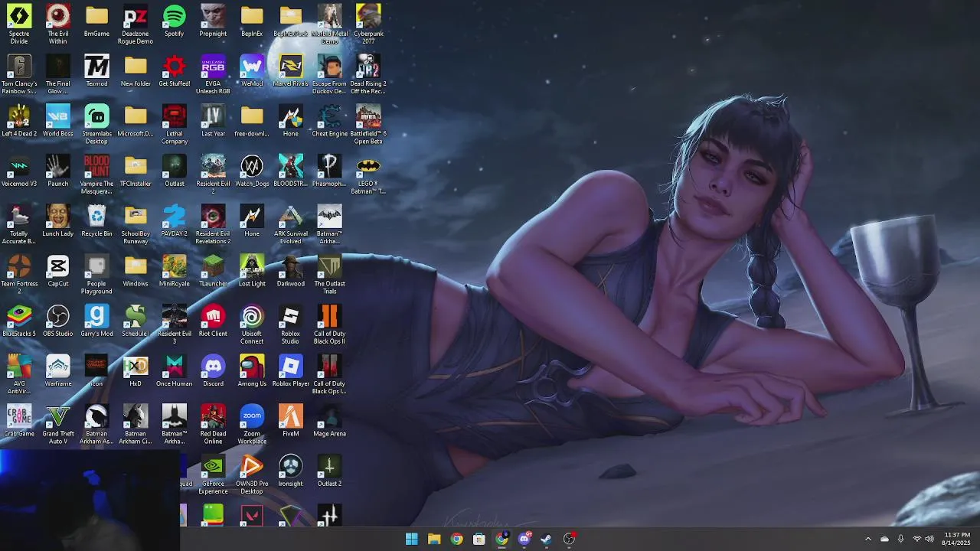The height and width of the screenshot is (551, 980).
Task: Open the Spotify desktop icon
Action: (x=175, y=21)
